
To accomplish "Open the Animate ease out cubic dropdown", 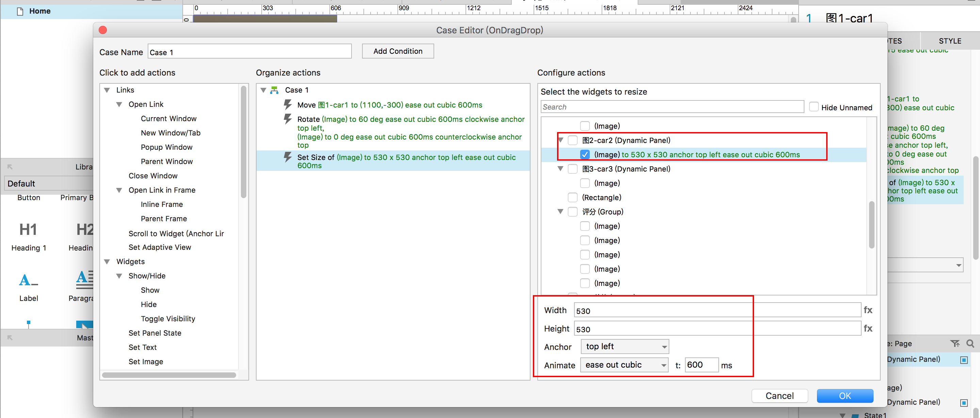I will click(x=624, y=365).
